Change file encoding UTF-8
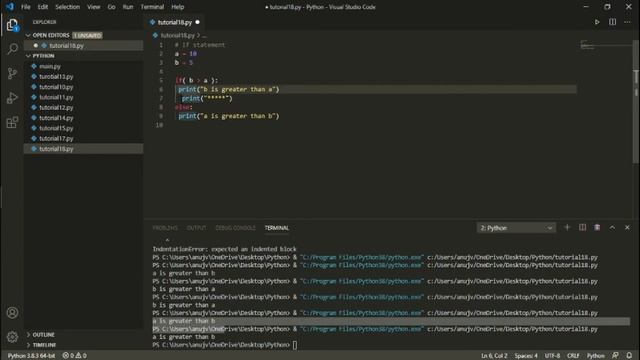 pyautogui.click(x=552, y=356)
